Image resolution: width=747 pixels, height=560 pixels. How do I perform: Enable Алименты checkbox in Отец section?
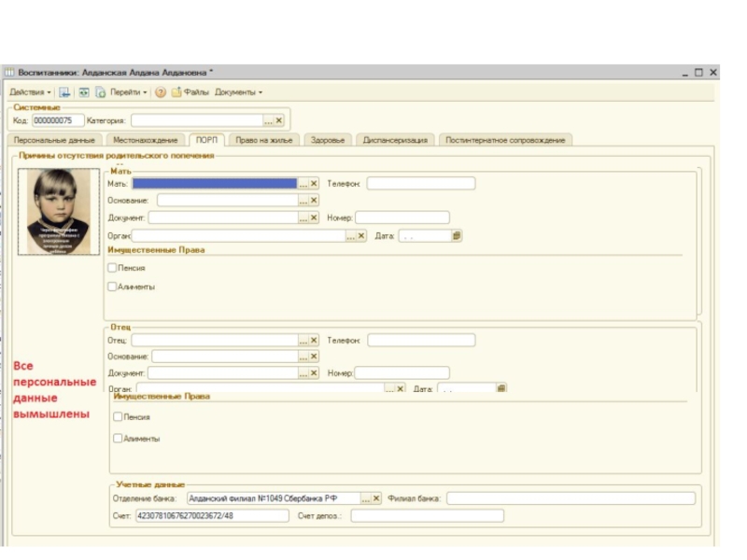pyautogui.click(x=118, y=438)
